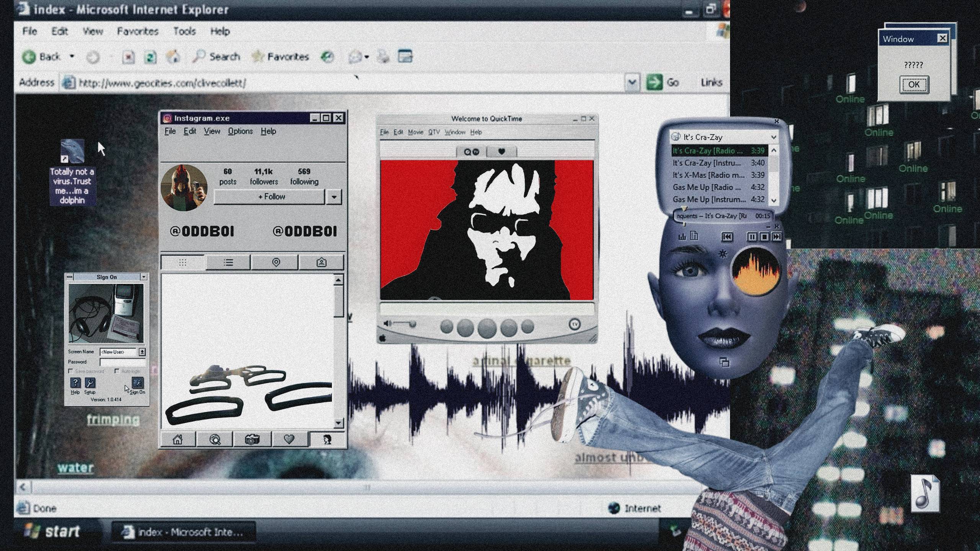The image size is (980, 551).
Task: Click OK in the Window dialog
Action: point(914,85)
